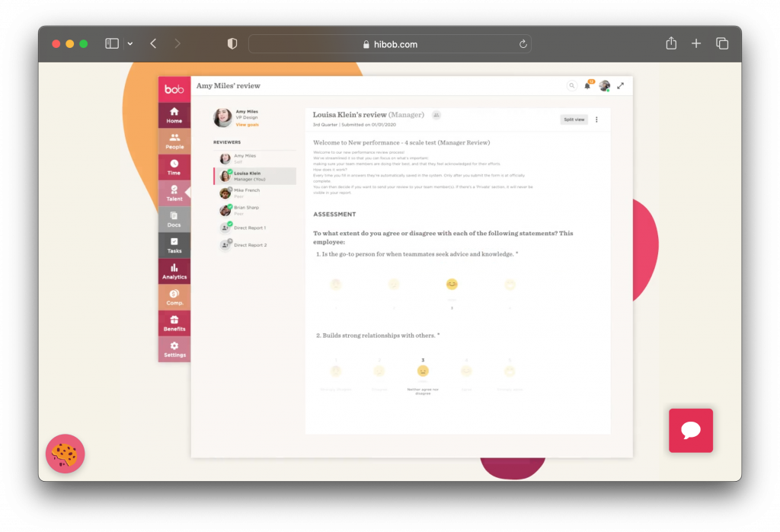Select the second faded face for question 1

(x=394, y=284)
